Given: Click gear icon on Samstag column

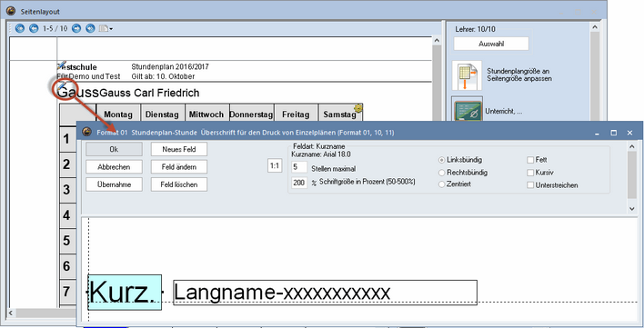Looking at the screenshot, I should (358, 108).
